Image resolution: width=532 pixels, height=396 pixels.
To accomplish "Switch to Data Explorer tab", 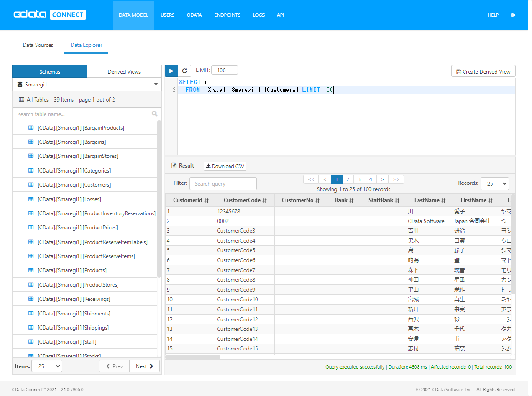I will coord(86,45).
